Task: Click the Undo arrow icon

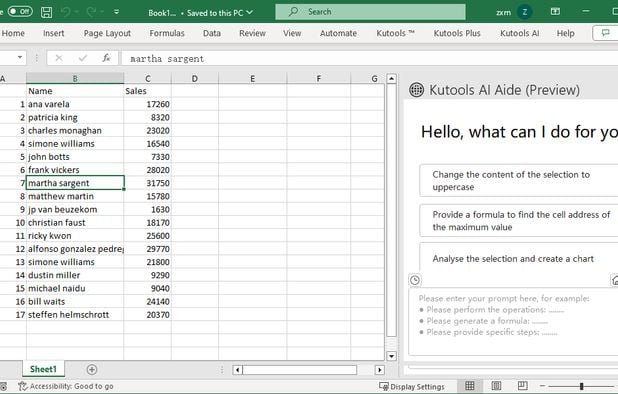Action: pyautogui.click(x=65, y=12)
